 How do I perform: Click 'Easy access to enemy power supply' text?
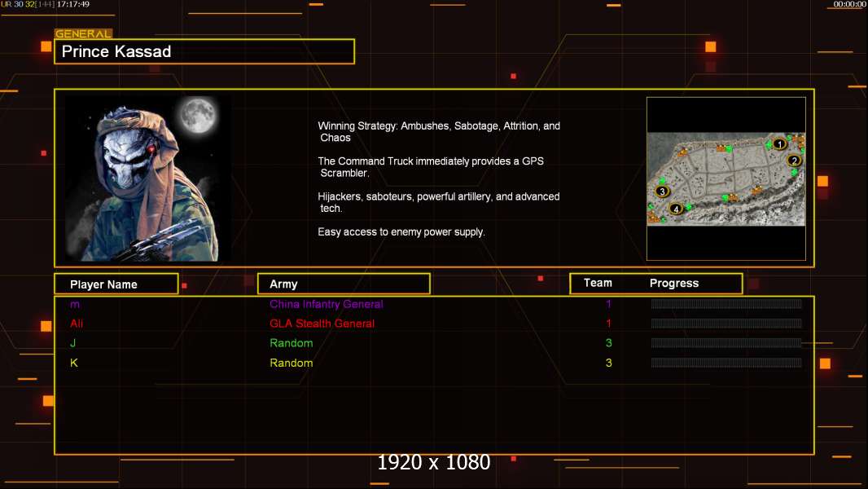401,232
